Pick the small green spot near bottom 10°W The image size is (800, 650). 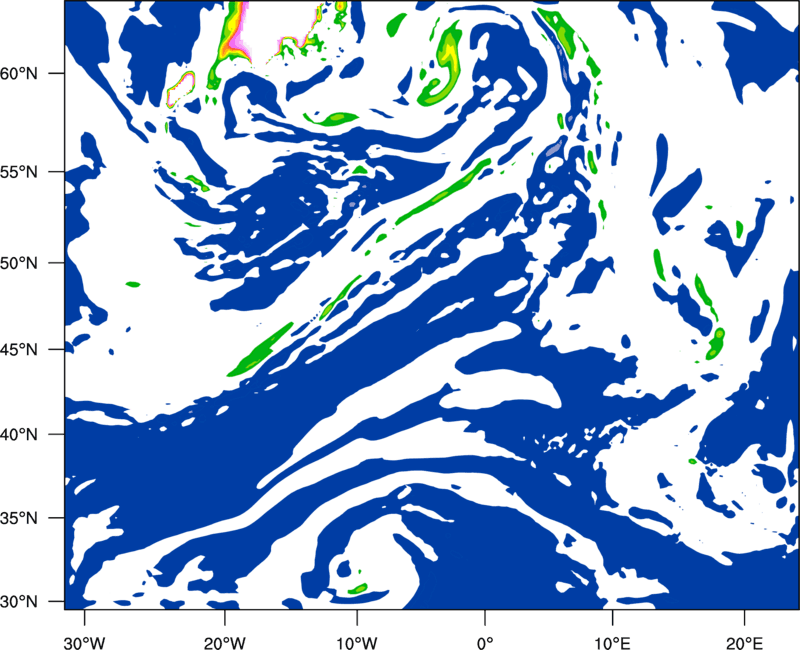[355, 589]
